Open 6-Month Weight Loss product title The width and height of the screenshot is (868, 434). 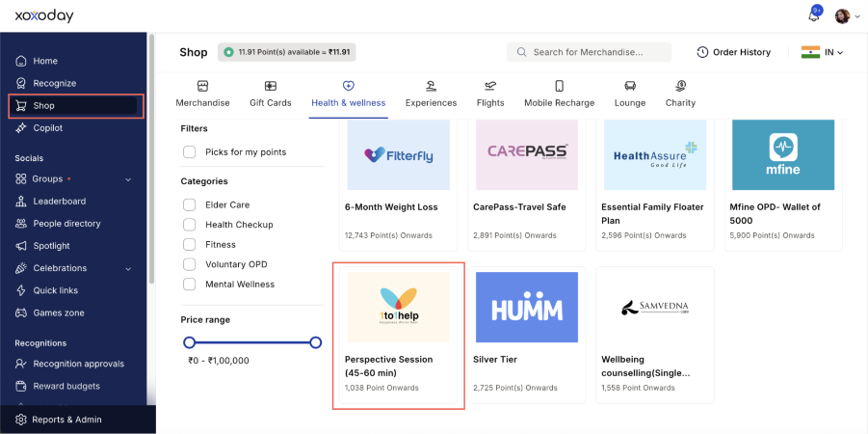pos(391,206)
